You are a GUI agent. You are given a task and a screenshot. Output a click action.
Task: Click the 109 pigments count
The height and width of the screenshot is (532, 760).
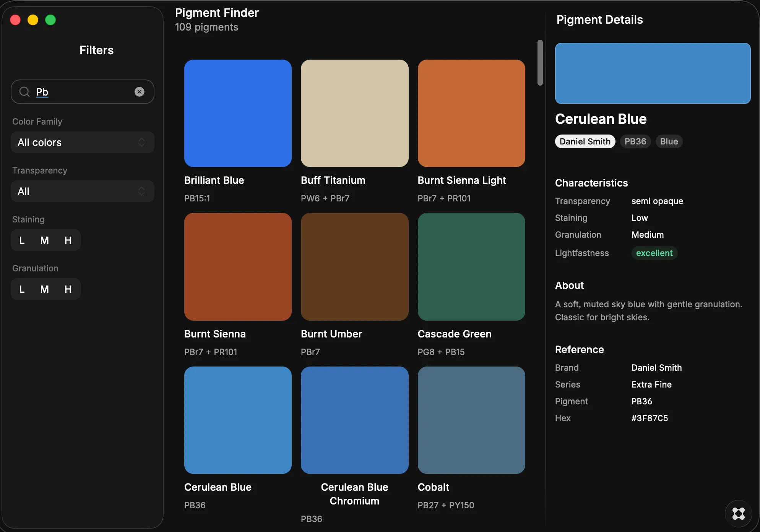206,27
